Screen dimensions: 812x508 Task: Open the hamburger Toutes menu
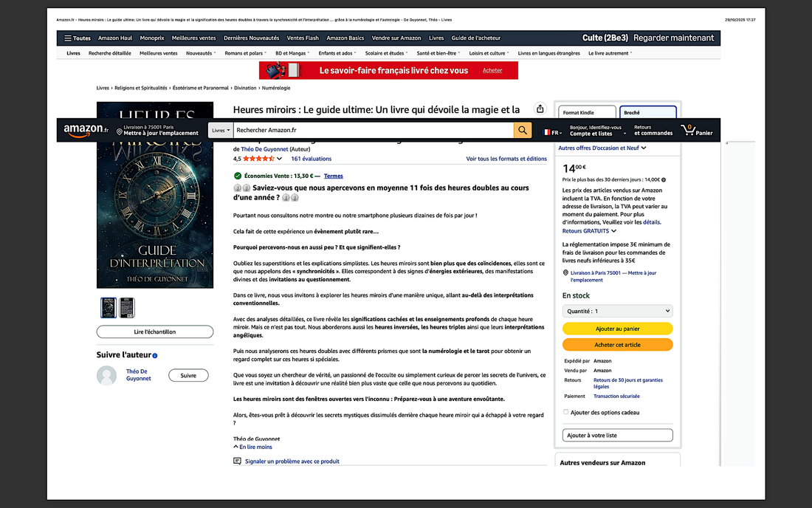click(x=77, y=38)
